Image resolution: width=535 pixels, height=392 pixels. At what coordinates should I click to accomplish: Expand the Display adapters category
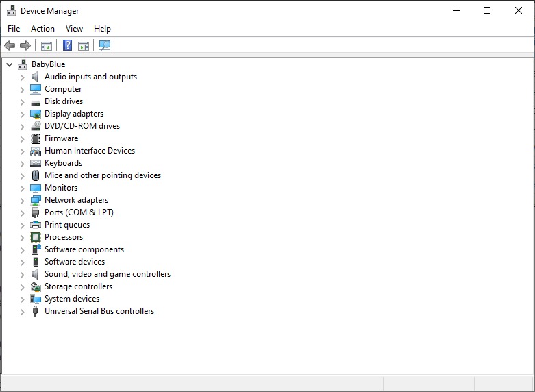pos(22,114)
